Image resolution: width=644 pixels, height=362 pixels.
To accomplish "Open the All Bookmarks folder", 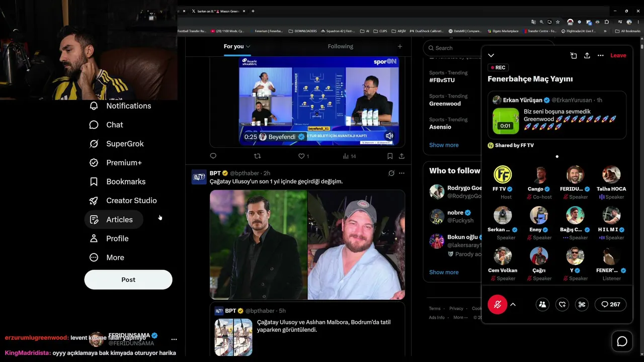I will coord(627,31).
